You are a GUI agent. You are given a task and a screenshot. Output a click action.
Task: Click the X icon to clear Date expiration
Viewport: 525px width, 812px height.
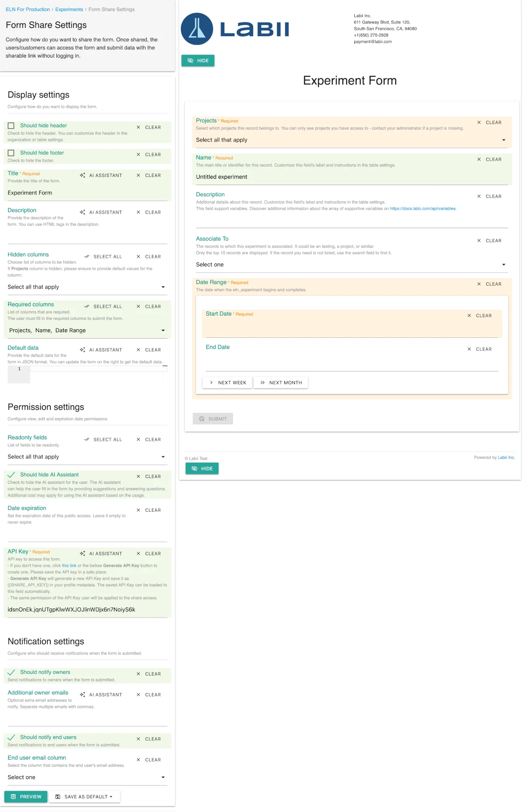(138, 510)
